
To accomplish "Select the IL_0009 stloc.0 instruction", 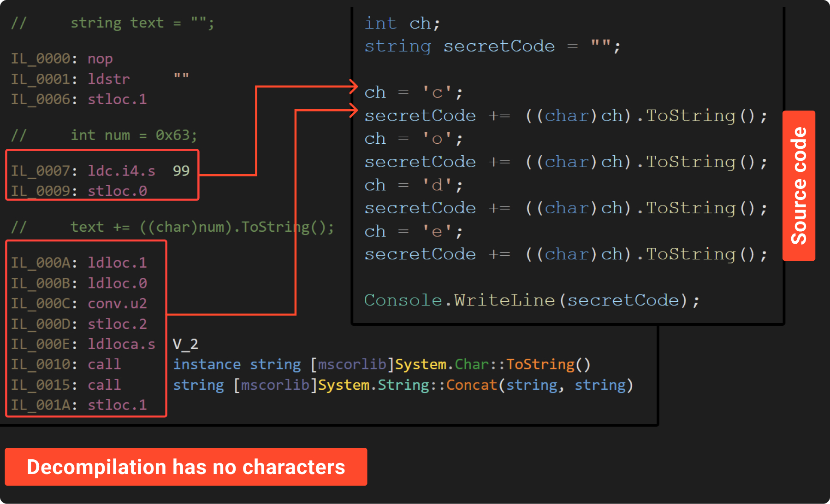I will pyautogui.click(x=79, y=191).
